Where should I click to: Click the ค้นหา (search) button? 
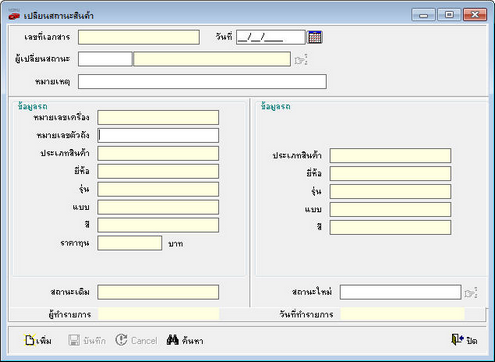pyautogui.click(x=185, y=340)
